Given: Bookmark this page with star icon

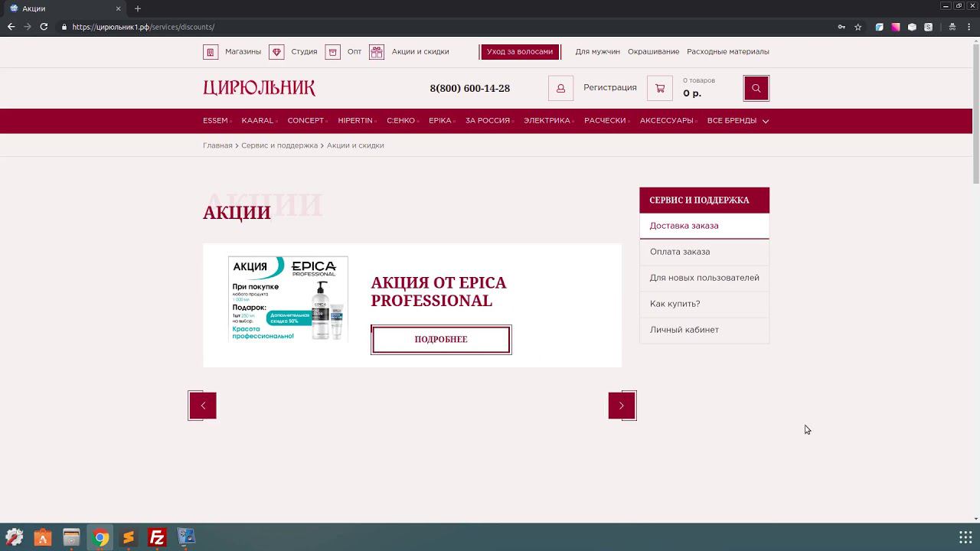Looking at the screenshot, I should [858, 27].
